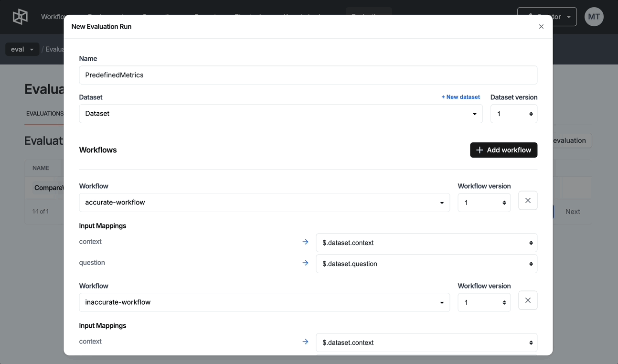This screenshot has height=364, width=618.
Task: Open the second workflow's context mapping dropdown
Action: (426, 343)
